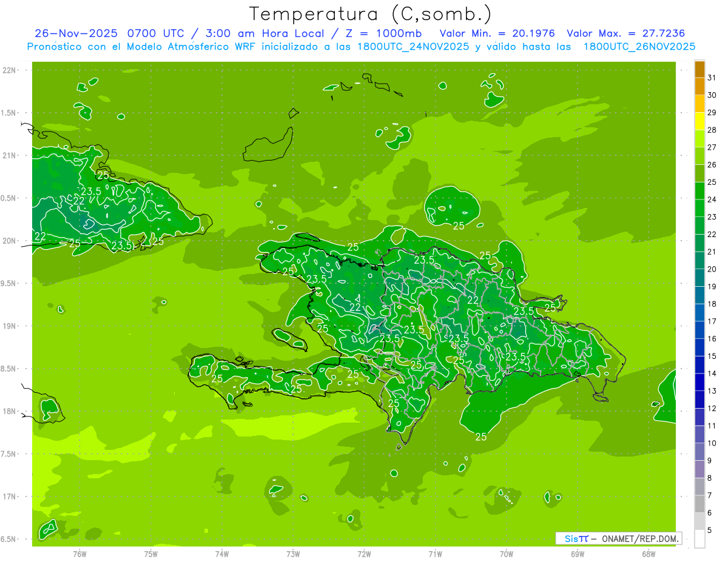Select the "9.5N" latitude tick label

pyautogui.click(x=9, y=283)
